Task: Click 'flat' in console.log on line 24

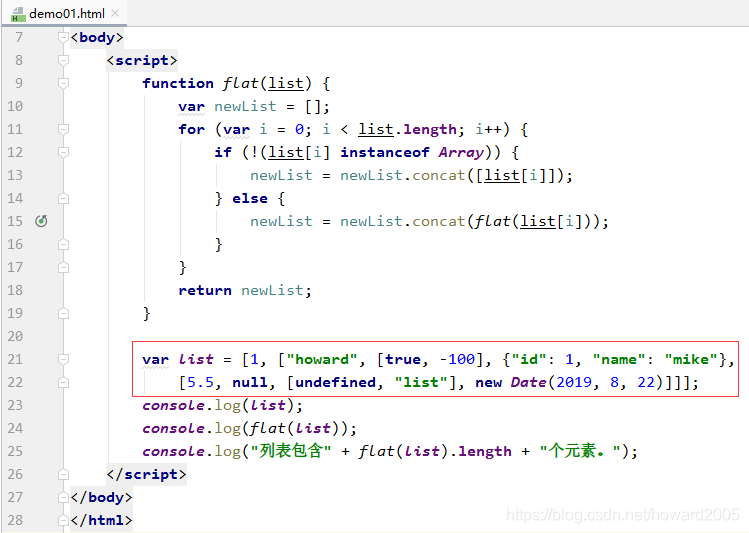Action: click(x=268, y=428)
